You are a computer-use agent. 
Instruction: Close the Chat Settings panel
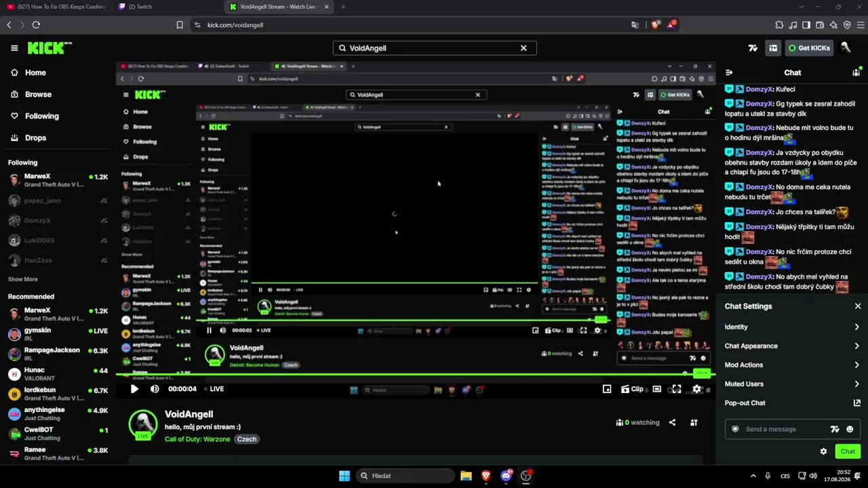click(x=858, y=306)
